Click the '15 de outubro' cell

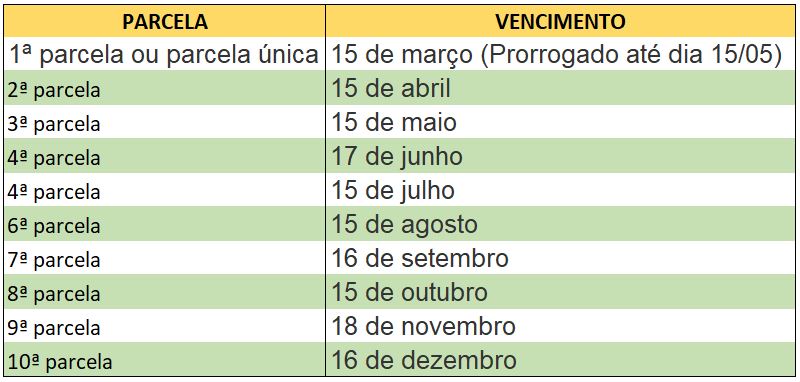(x=560, y=292)
